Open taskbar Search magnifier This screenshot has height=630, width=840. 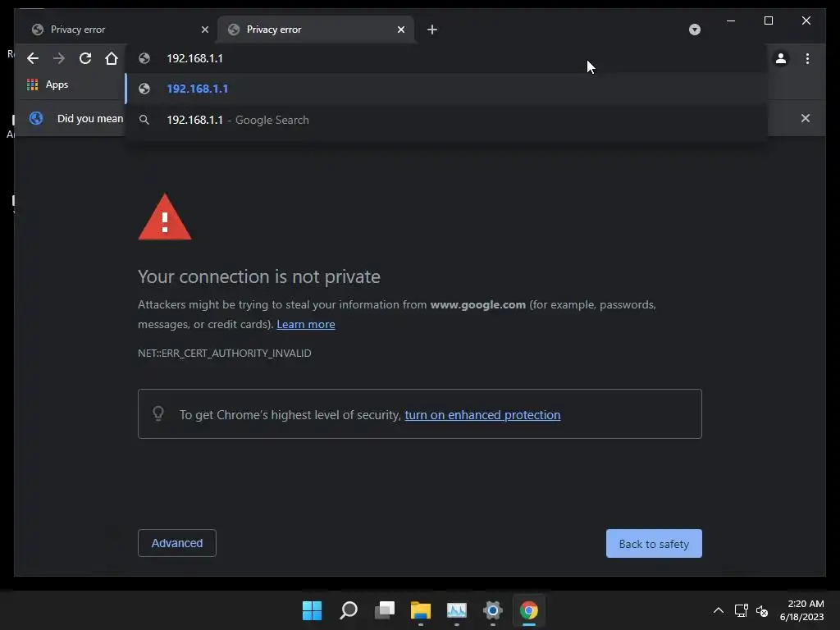point(348,610)
